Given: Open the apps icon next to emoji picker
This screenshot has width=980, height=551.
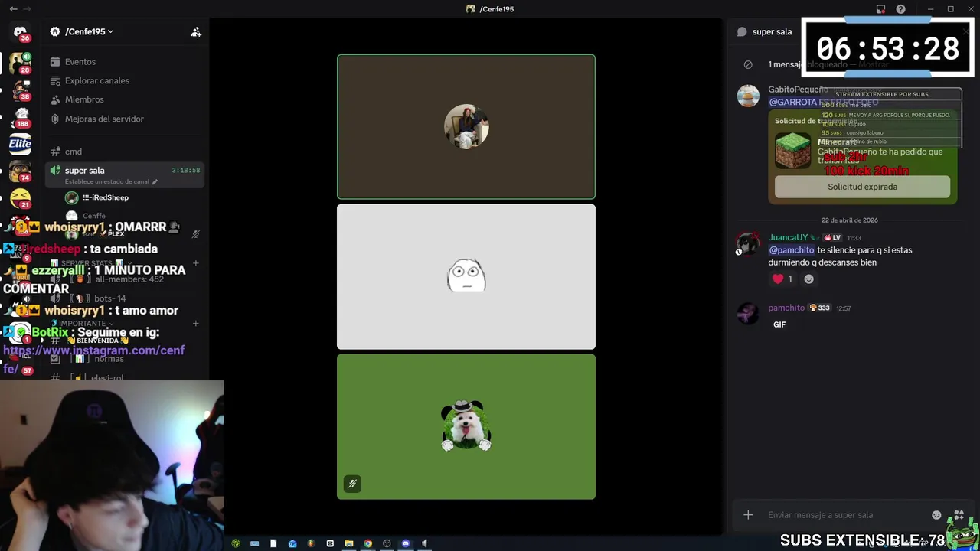Looking at the screenshot, I should pyautogui.click(x=959, y=515).
